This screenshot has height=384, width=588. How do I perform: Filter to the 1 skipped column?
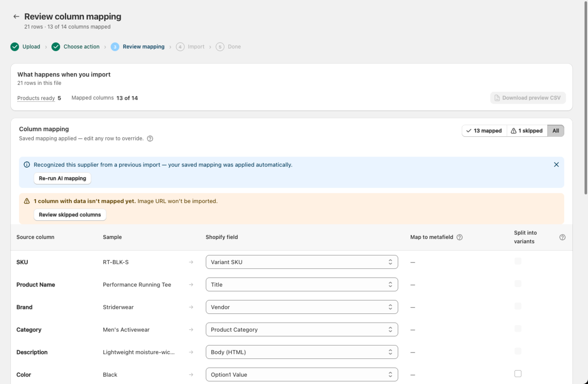tap(527, 131)
